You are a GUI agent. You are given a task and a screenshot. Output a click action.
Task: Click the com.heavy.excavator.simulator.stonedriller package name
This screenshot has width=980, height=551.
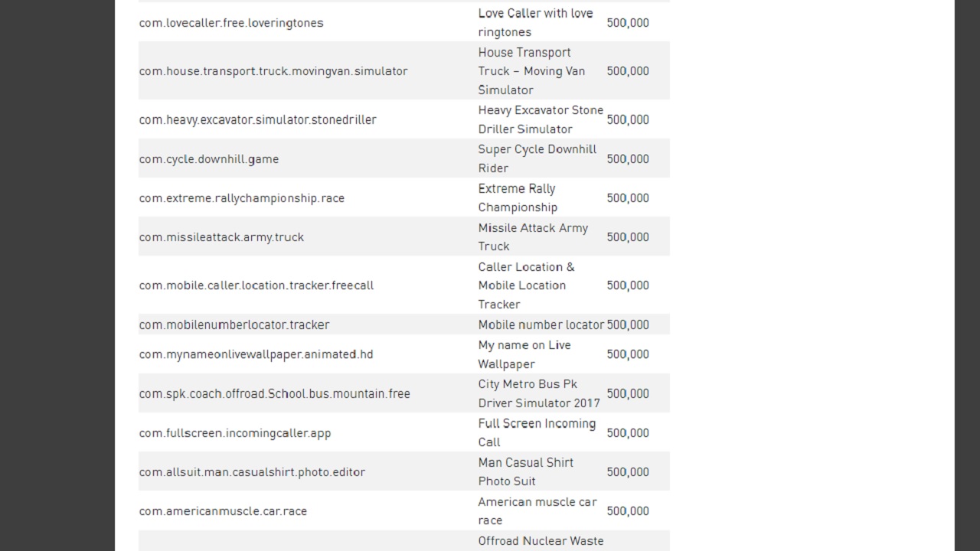[x=258, y=119]
